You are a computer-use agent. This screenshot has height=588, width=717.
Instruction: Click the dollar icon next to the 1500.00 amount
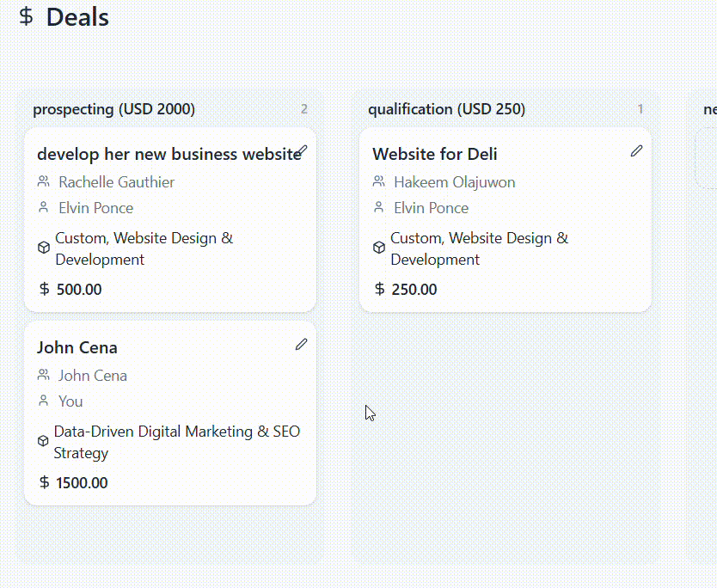click(43, 482)
